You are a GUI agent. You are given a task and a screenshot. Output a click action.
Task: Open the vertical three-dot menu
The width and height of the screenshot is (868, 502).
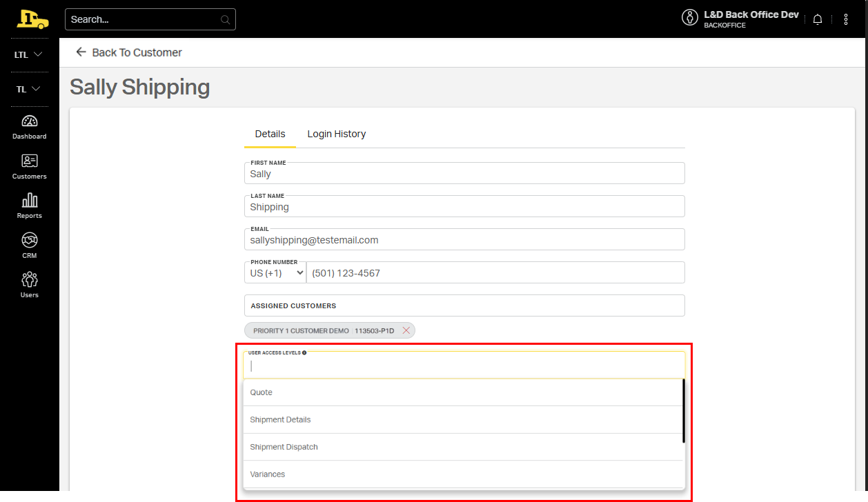pos(846,19)
